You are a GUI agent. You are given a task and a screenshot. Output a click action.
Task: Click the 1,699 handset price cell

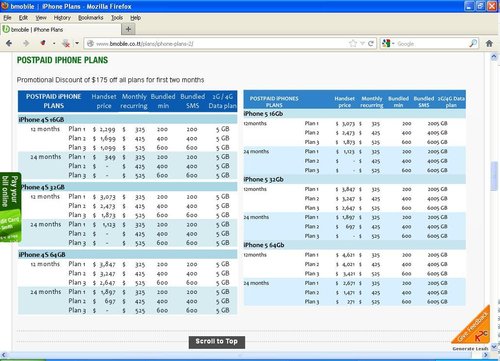pos(108,139)
